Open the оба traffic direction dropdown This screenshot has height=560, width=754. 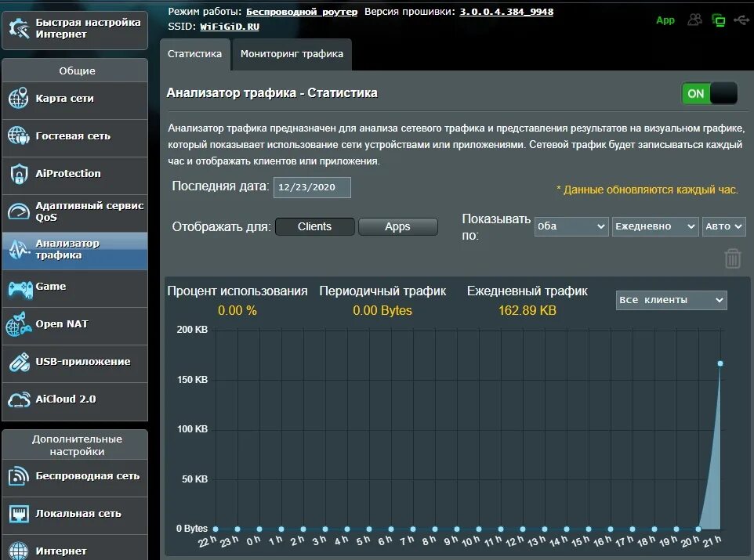(x=571, y=226)
